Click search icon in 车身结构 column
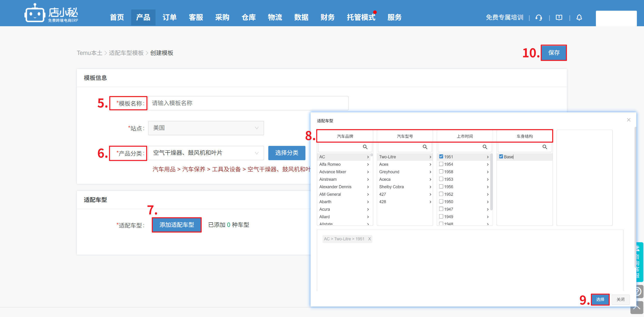644x317 pixels. pyautogui.click(x=545, y=147)
